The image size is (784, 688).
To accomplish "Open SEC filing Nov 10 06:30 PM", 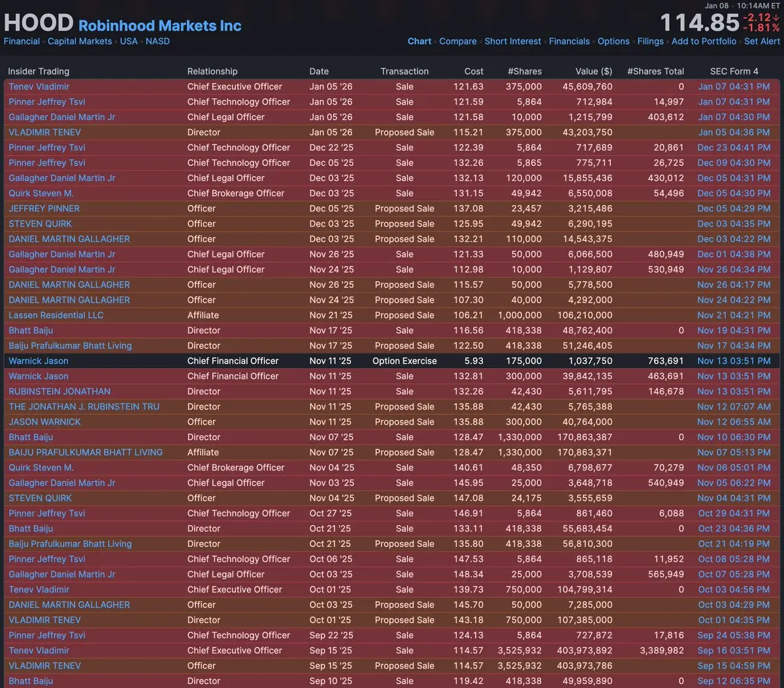I will [734, 437].
